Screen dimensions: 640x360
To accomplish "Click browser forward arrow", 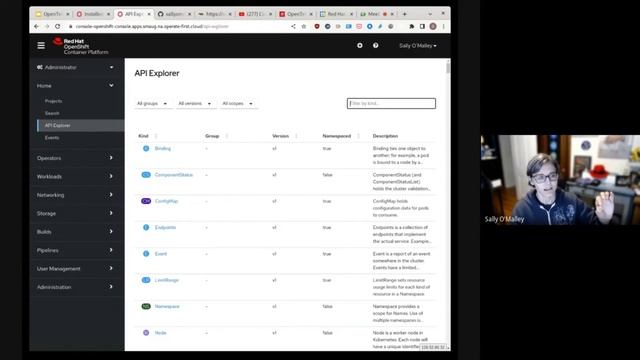I will (47, 26).
